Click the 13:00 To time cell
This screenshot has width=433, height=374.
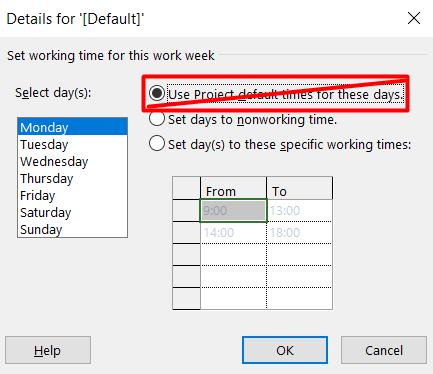(x=299, y=211)
